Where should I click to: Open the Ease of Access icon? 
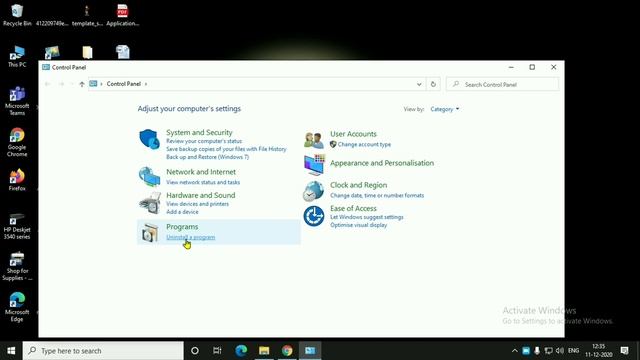[x=313, y=216]
